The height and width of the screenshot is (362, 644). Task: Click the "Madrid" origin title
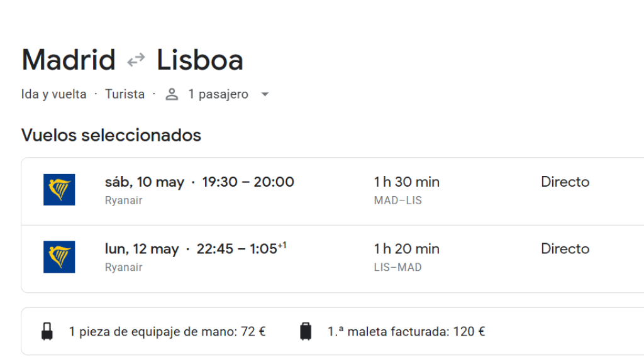click(x=69, y=60)
